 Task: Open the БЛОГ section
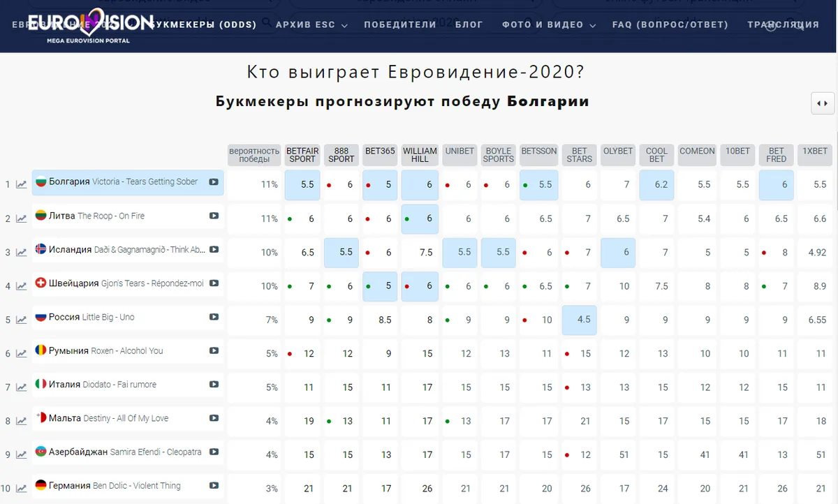click(469, 24)
